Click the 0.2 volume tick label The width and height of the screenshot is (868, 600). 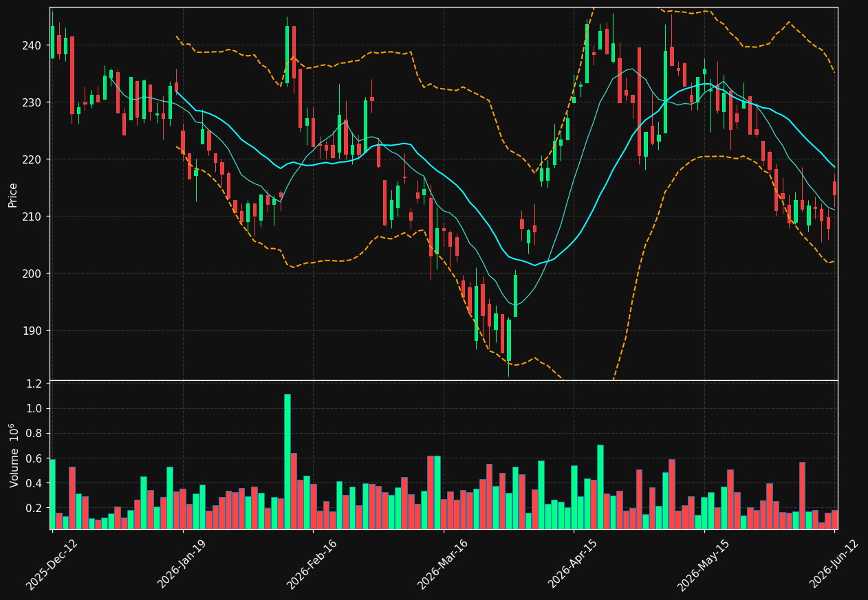(35, 508)
